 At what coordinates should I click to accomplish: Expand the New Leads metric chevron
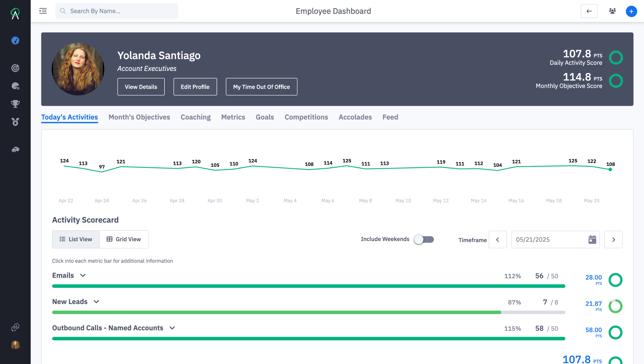point(96,302)
